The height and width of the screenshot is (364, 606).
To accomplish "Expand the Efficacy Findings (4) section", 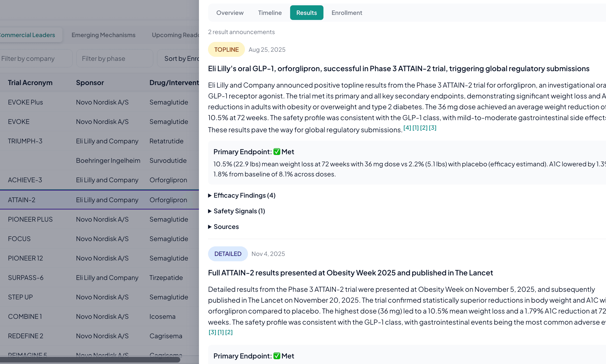I will tap(242, 195).
